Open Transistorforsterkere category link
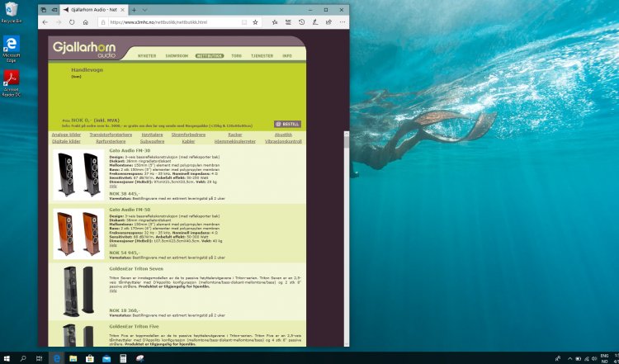The image size is (619, 364). [111, 135]
